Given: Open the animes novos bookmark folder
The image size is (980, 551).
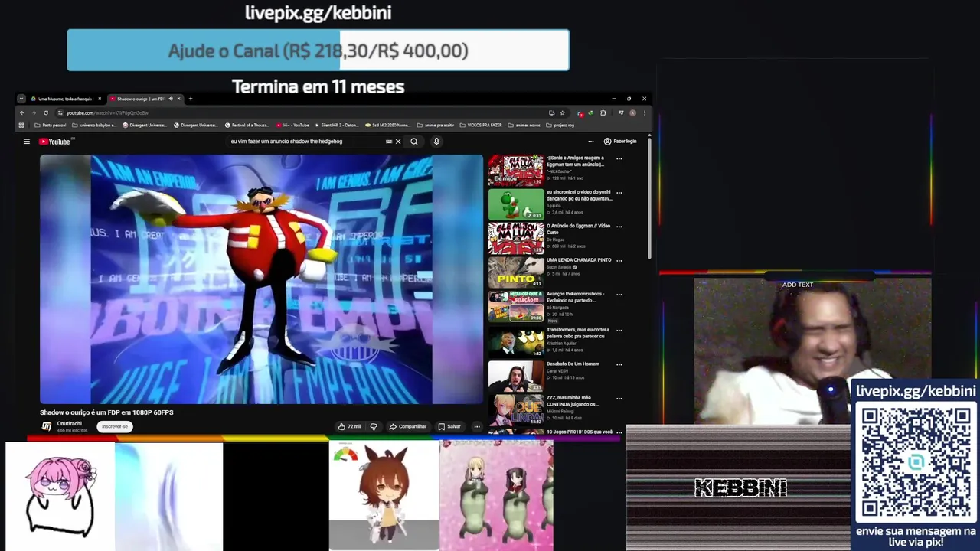Looking at the screenshot, I should click(x=524, y=125).
